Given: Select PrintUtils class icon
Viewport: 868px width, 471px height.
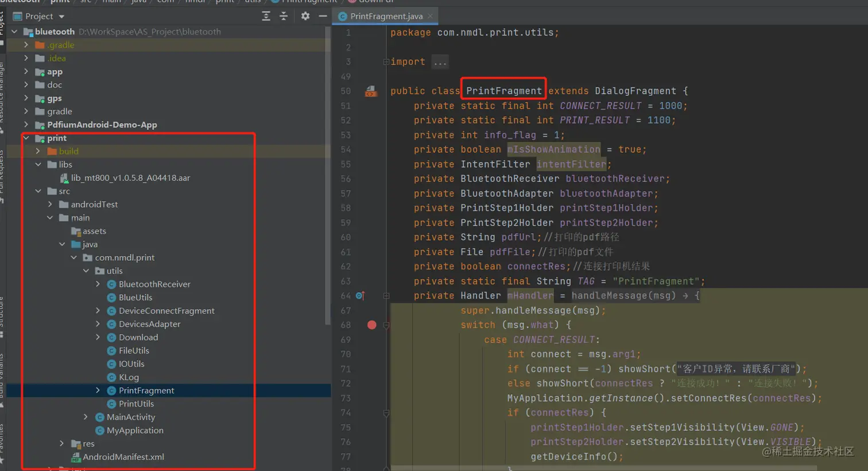Looking at the screenshot, I should pyautogui.click(x=111, y=403).
